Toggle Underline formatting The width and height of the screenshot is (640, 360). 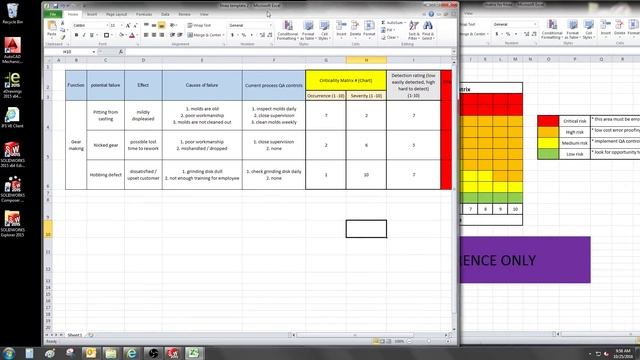92,35
